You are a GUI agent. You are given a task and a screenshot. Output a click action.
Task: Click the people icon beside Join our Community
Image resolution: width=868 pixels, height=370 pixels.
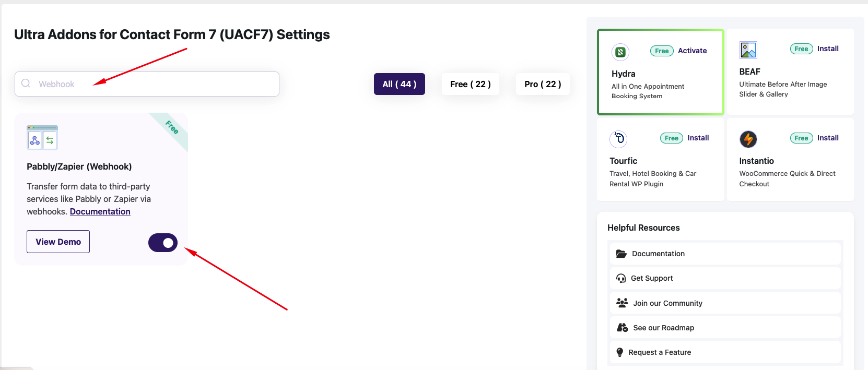[x=621, y=303]
